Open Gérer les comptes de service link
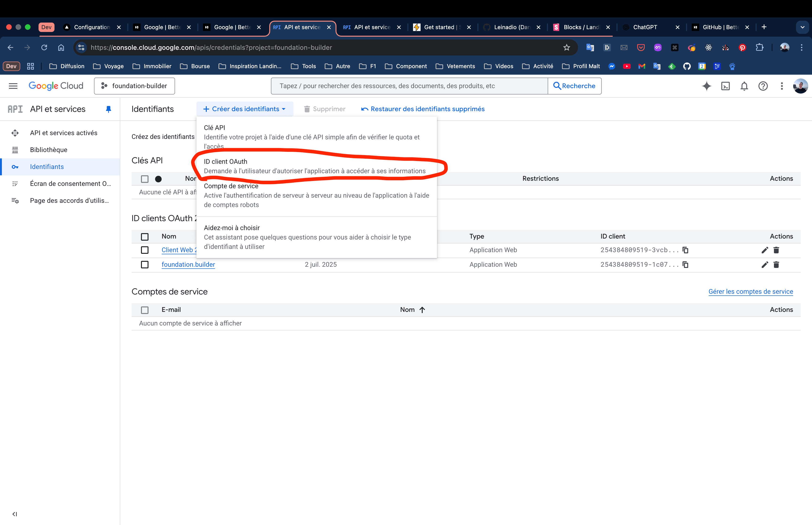Image resolution: width=812 pixels, height=525 pixels. (750, 291)
